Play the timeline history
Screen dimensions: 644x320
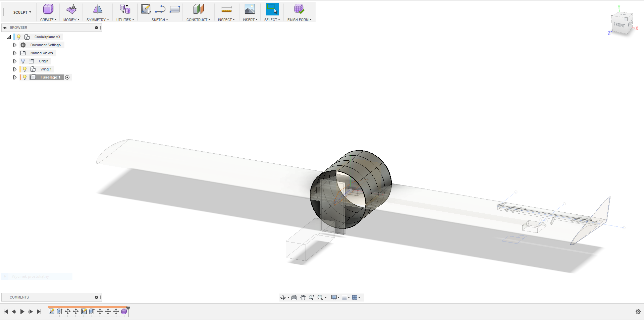click(x=22, y=312)
